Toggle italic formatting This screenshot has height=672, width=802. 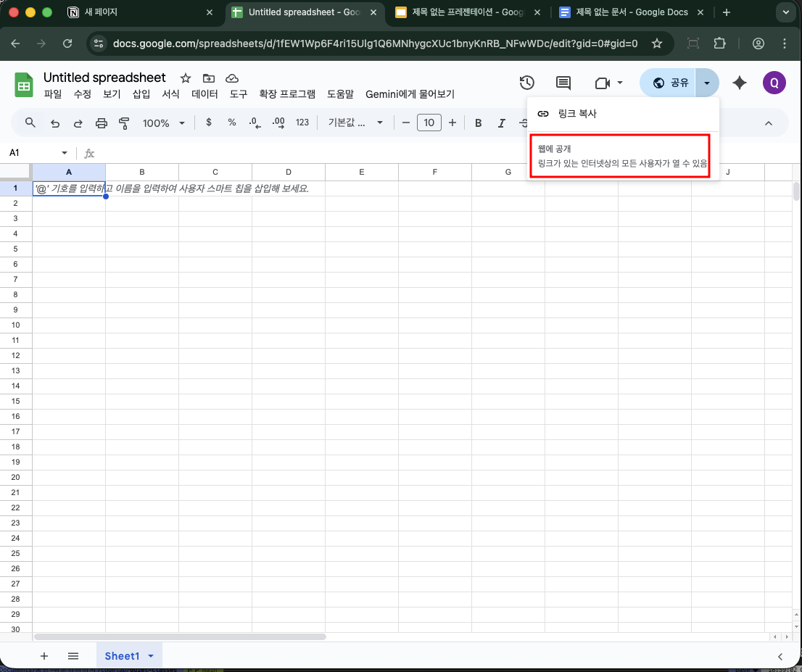(x=501, y=123)
